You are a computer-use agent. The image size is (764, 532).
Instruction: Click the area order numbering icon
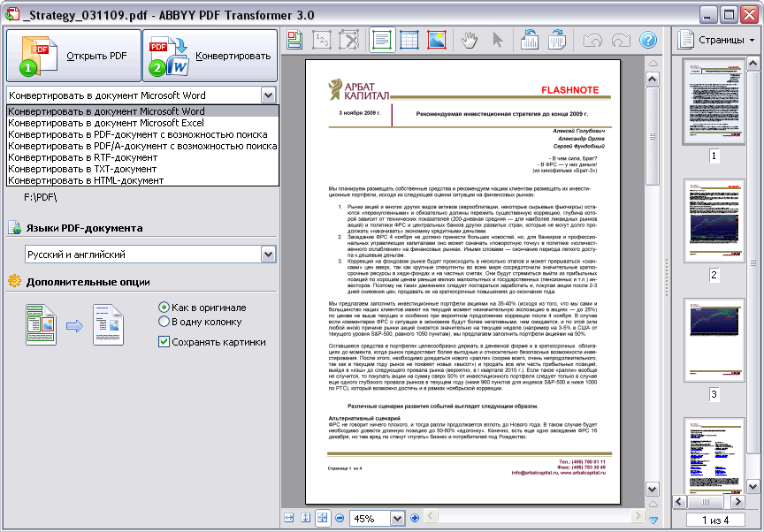coord(322,40)
